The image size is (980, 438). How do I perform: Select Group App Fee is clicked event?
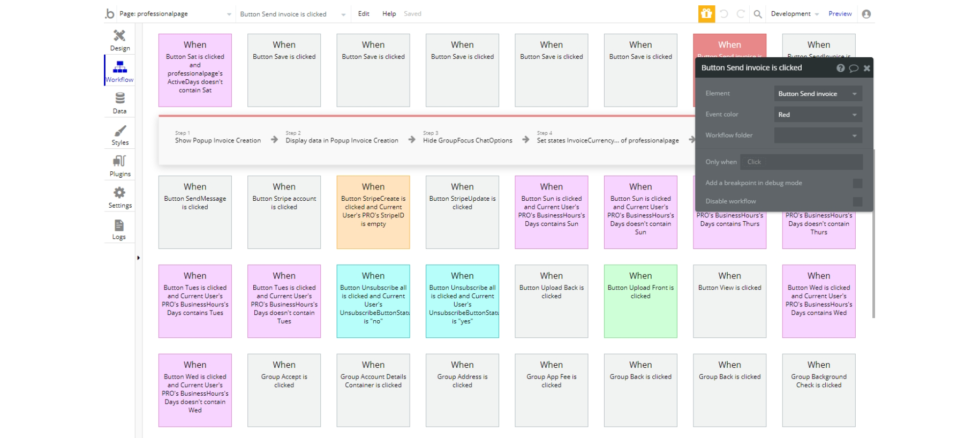[x=552, y=390]
